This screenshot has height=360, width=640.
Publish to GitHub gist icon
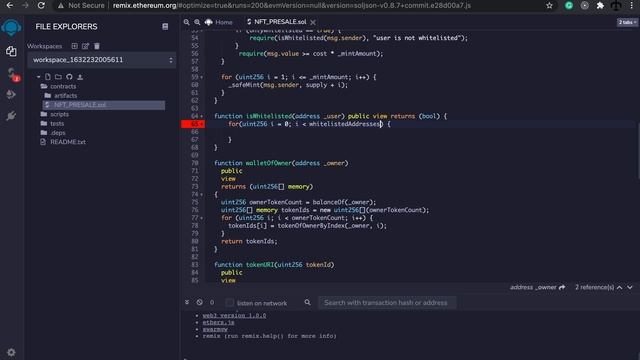click(69, 77)
